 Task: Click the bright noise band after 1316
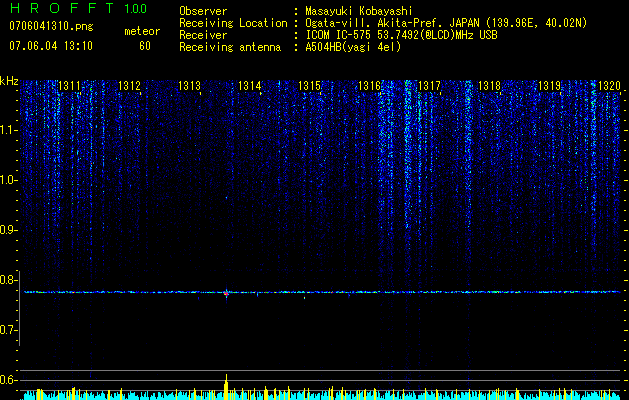pyautogui.click(x=408, y=154)
